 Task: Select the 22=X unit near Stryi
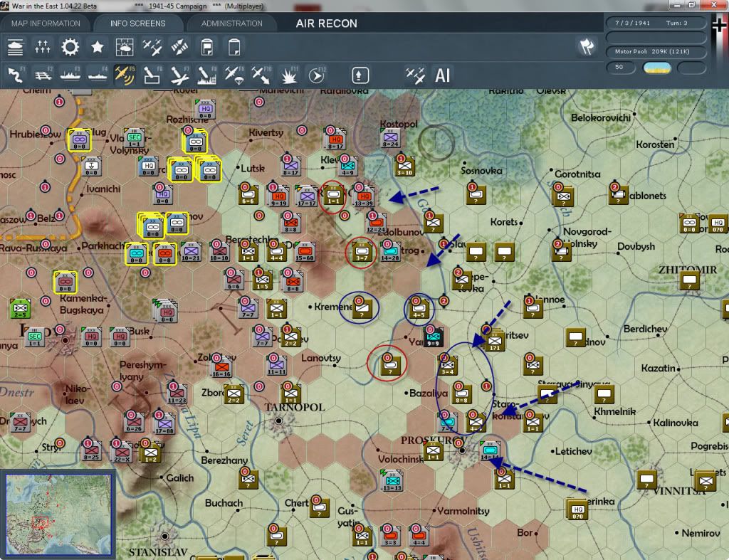click(x=122, y=452)
